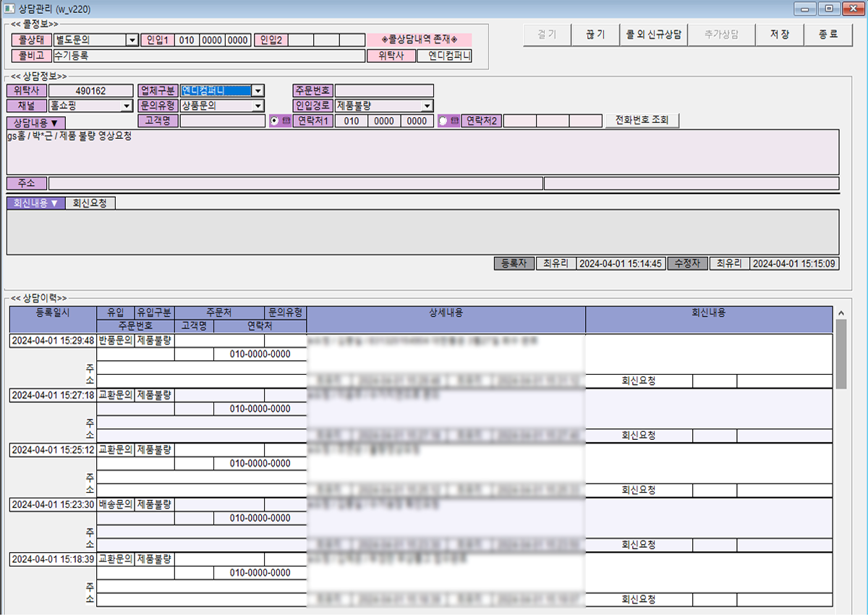Select the 연락처2 radio button

click(x=443, y=121)
